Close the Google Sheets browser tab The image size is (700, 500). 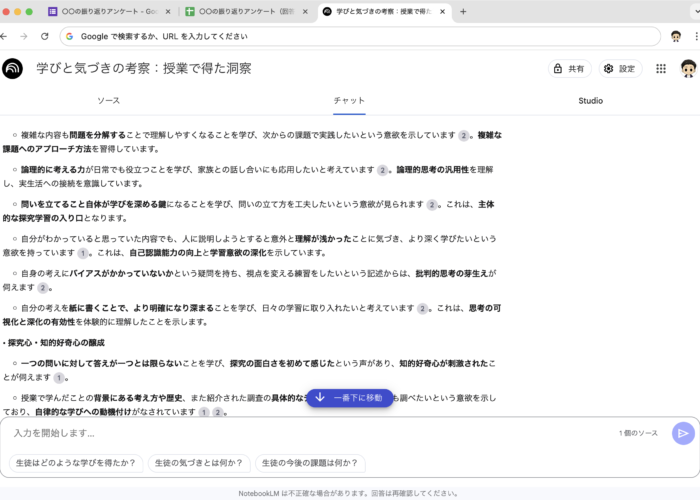click(x=305, y=12)
